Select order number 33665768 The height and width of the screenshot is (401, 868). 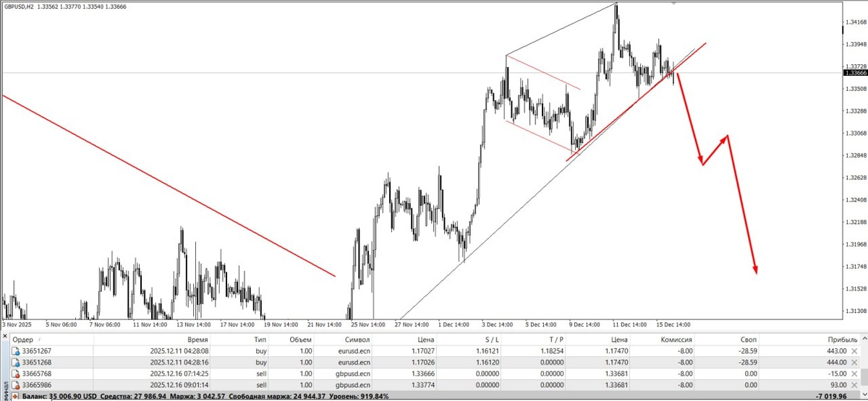(x=38, y=374)
